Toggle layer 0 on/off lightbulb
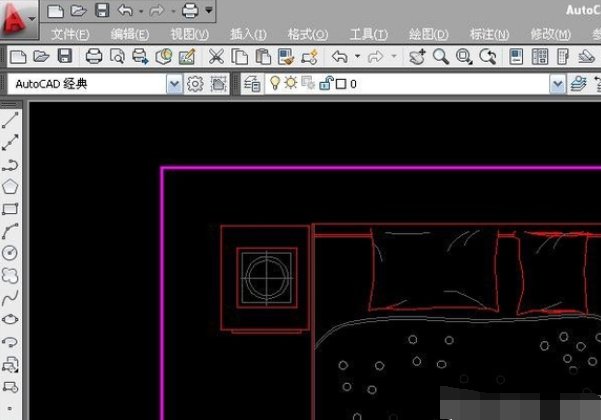This screenshot has width=601, height=420. [x=276, y=84]
